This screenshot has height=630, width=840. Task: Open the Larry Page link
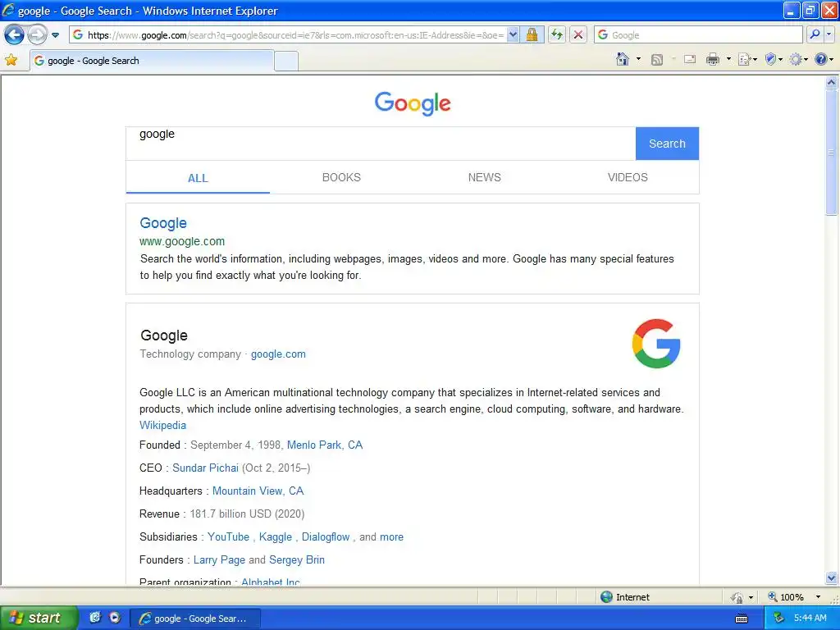[x=219, y=559]
